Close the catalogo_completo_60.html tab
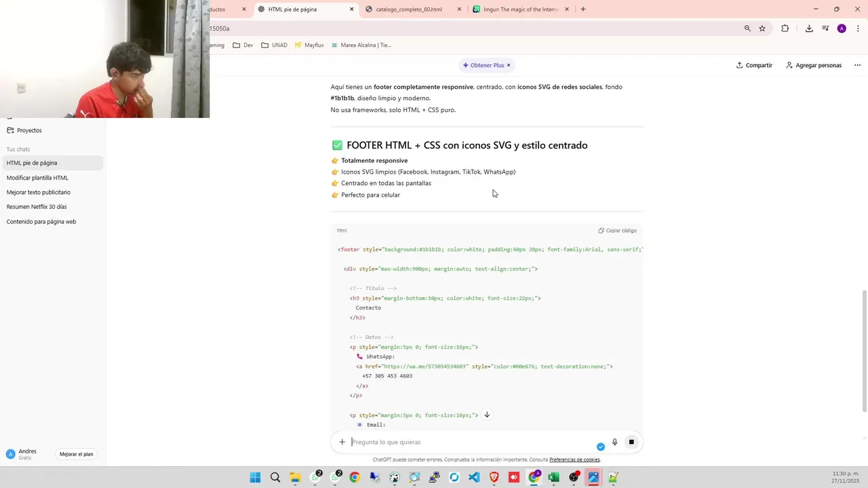This screenshot has width=868, height=488. pos(459,9)
